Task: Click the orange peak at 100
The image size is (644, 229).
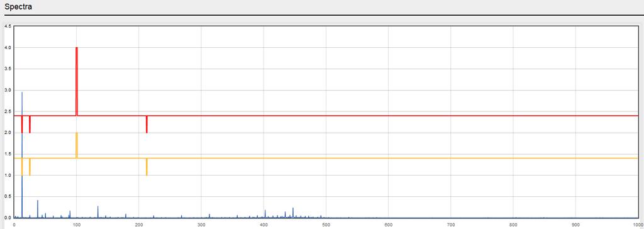Action: click(77, 145)
